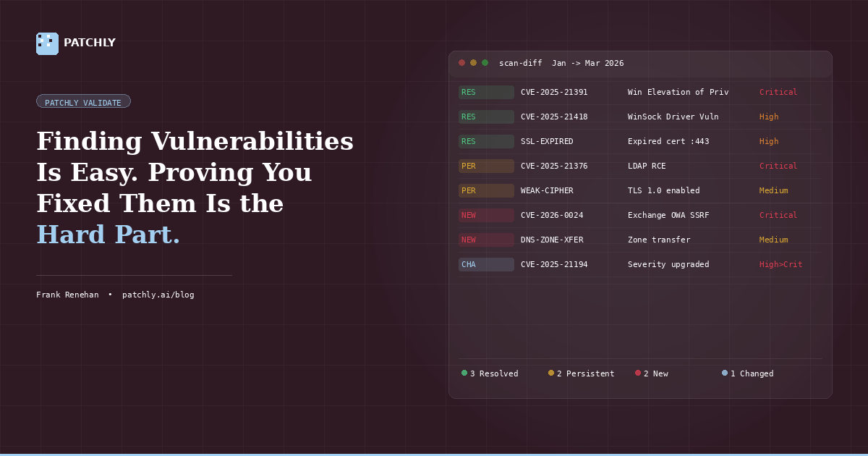
Task: Click the PATCHLY brand name
Action: coord(90,43)
